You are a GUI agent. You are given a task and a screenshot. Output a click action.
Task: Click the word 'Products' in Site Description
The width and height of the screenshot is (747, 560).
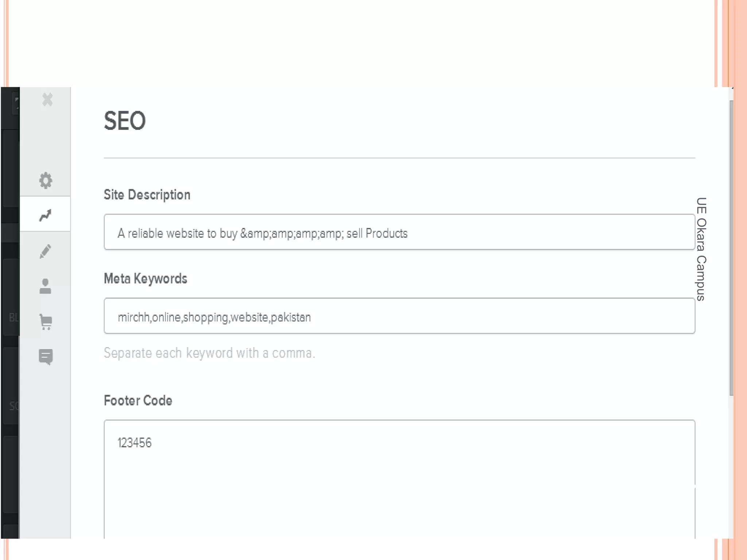click(x=386, y=233)
